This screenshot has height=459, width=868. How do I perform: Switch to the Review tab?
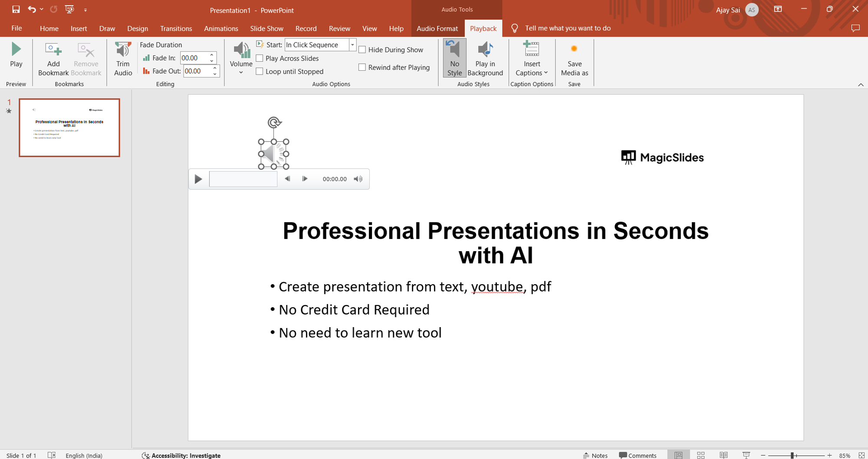pyautogui.click(x=339, y=28)
